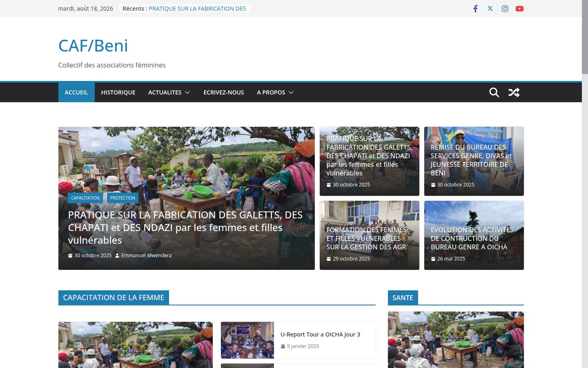Image resolution: width=588 pixels, height=368 pixels.
Task: Open author Emmanuel Mwendera's page
Action: [x=146, y=256]
